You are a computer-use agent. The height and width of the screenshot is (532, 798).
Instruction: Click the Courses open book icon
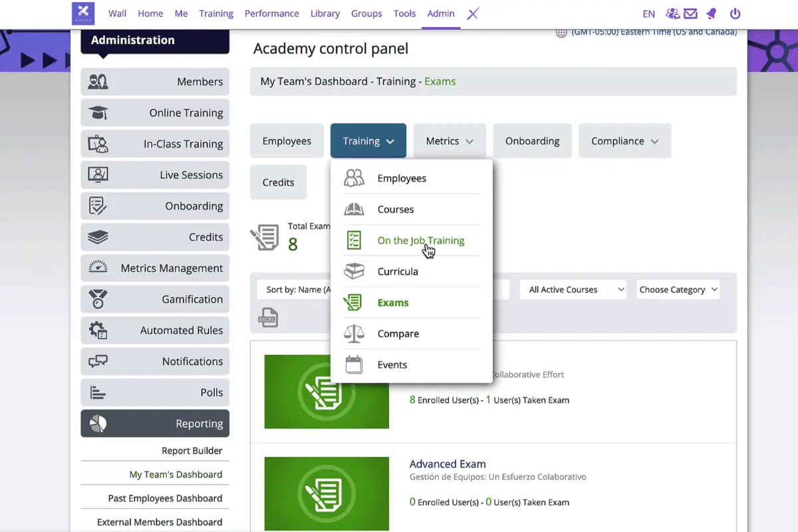[354, 209]
